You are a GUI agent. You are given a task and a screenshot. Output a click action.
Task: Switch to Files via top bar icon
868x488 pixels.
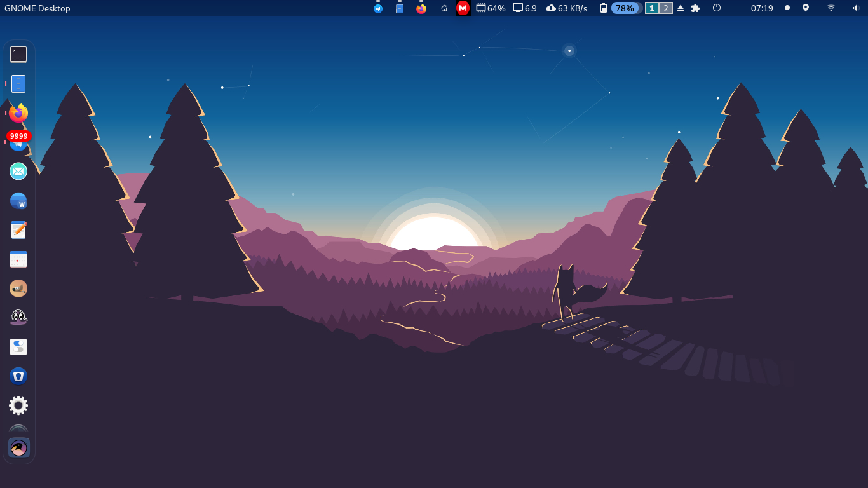coord(400,8)
